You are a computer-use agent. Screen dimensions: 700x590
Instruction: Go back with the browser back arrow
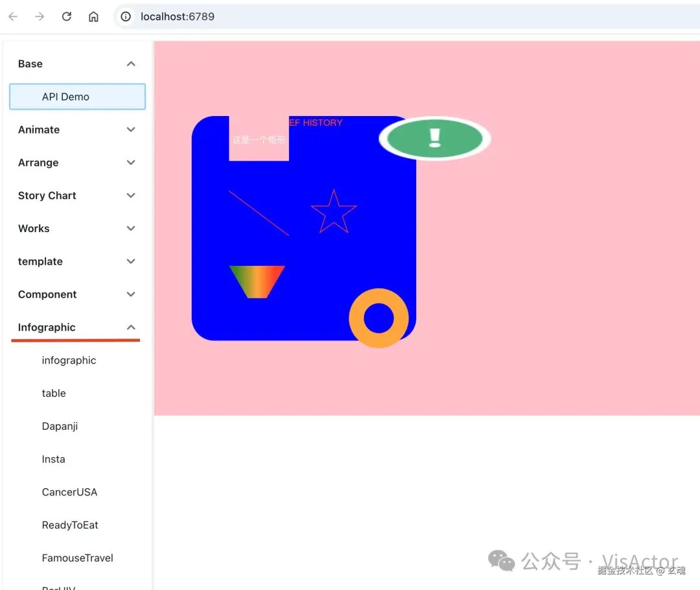tap(13, 16)
